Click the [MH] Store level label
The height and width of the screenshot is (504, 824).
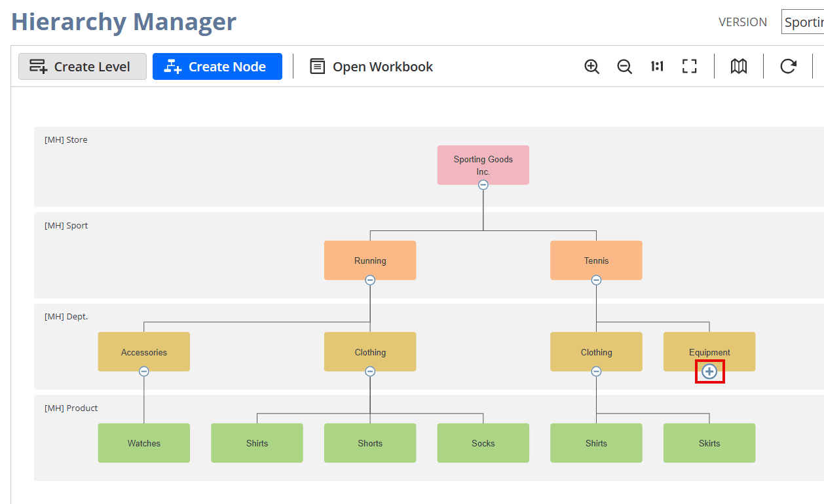tap(66, 139)
